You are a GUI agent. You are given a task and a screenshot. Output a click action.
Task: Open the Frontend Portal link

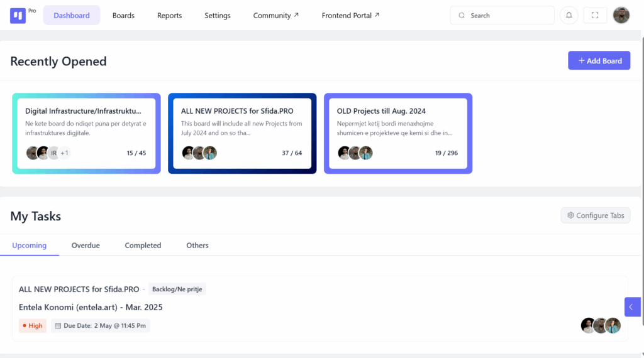[x=350, y=15]
